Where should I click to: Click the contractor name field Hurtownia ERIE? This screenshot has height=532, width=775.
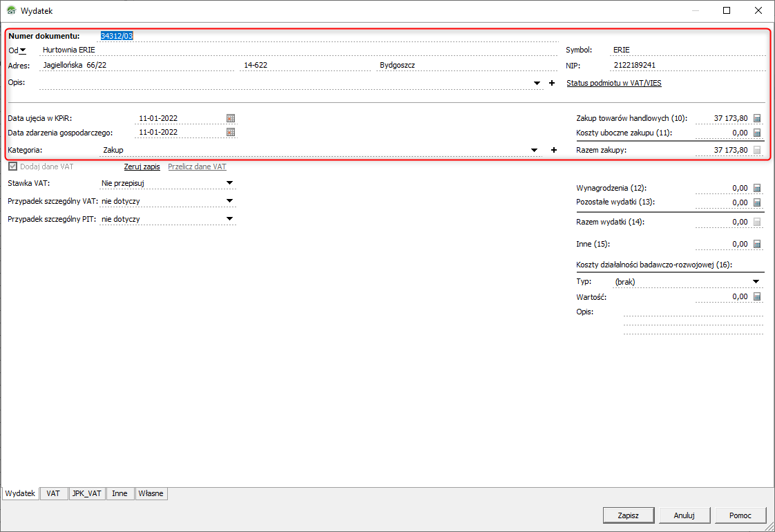pos(298,50)
